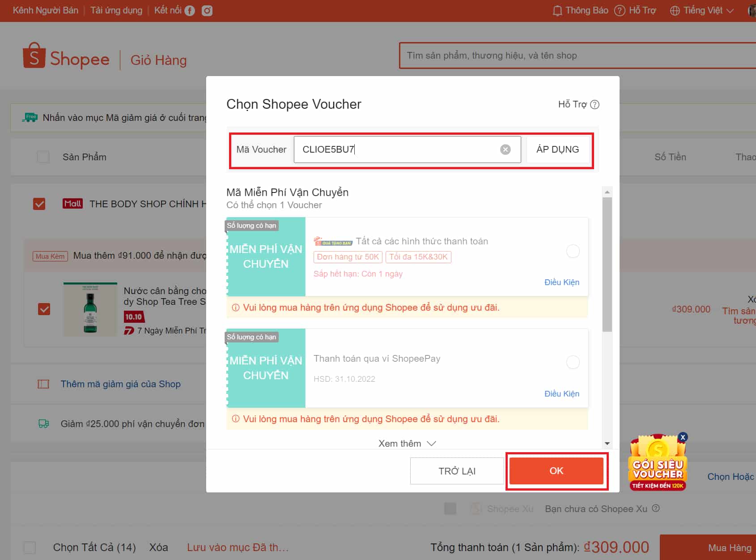Click the Thông Báo bell icon
The image size is (756, 560).
[x=557, y=11]
